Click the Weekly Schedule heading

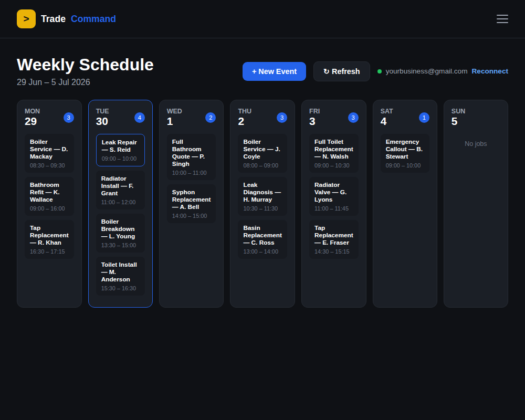pyautogui.click(x=85, y=65)
